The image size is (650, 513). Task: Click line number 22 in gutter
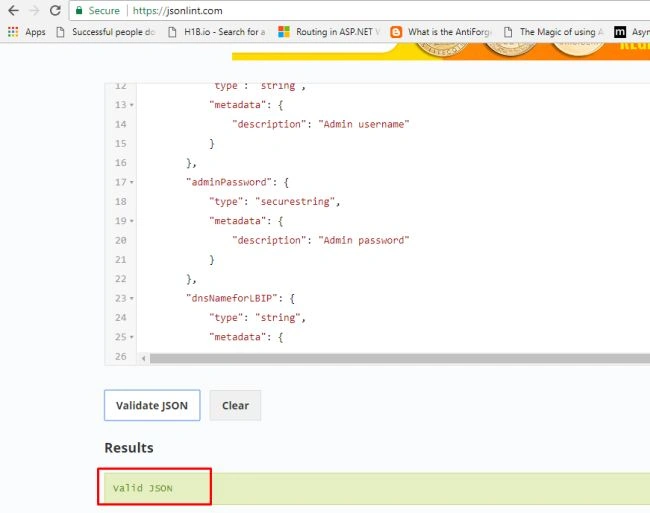[121, 279]
